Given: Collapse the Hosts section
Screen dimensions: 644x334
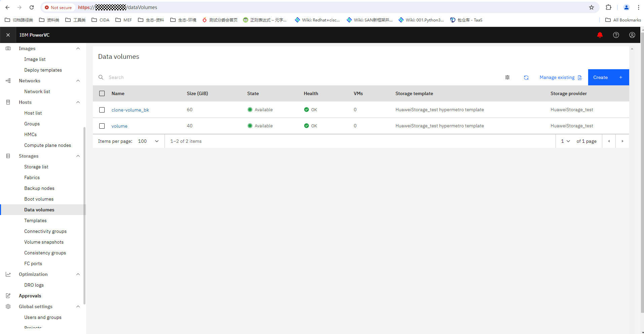Looking at the screenshot, I should tap(78, 102).
